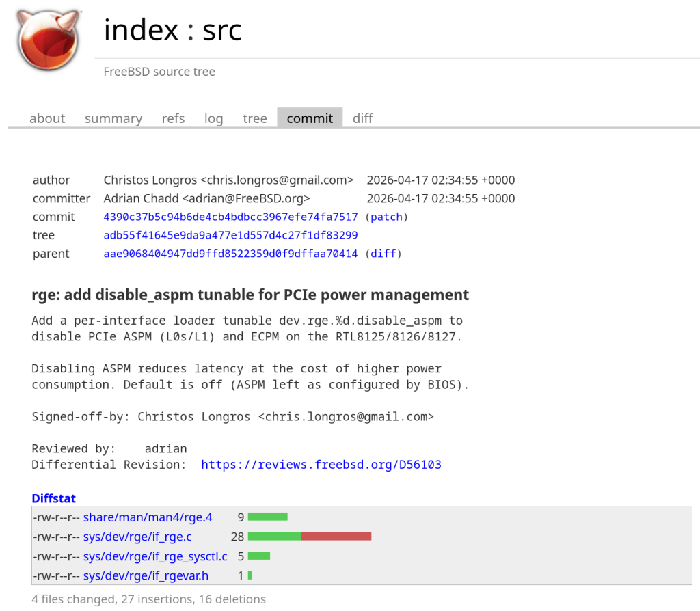Select the commit tab
The width and height of the screenshot is (700, 611).
tap(310, 118)
